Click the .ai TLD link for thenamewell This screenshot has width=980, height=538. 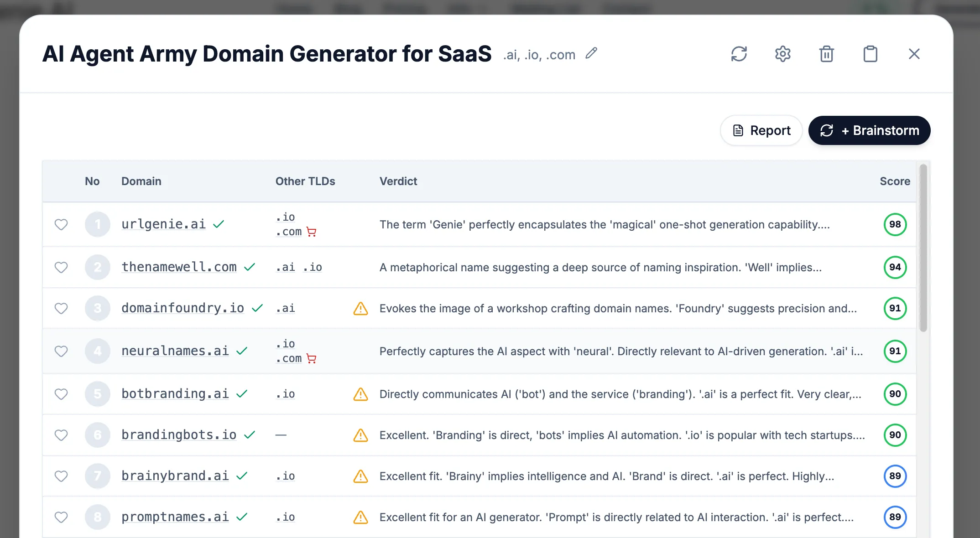(286, 267)
